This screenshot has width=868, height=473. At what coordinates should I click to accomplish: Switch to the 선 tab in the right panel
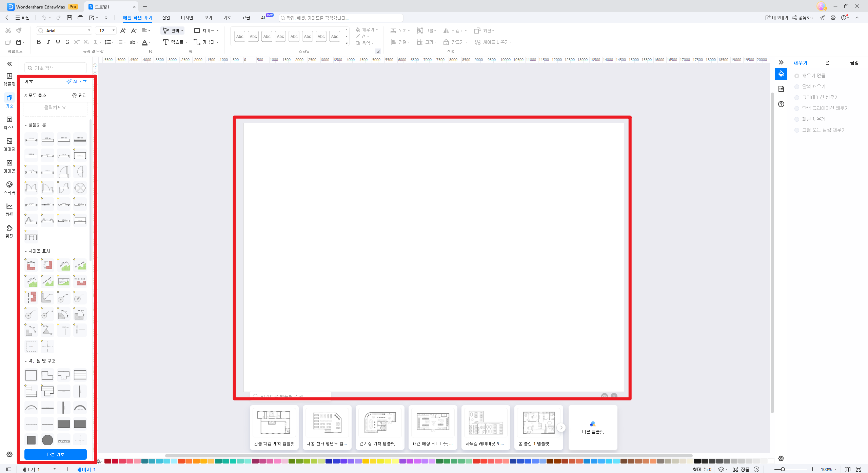coord(827,62)
